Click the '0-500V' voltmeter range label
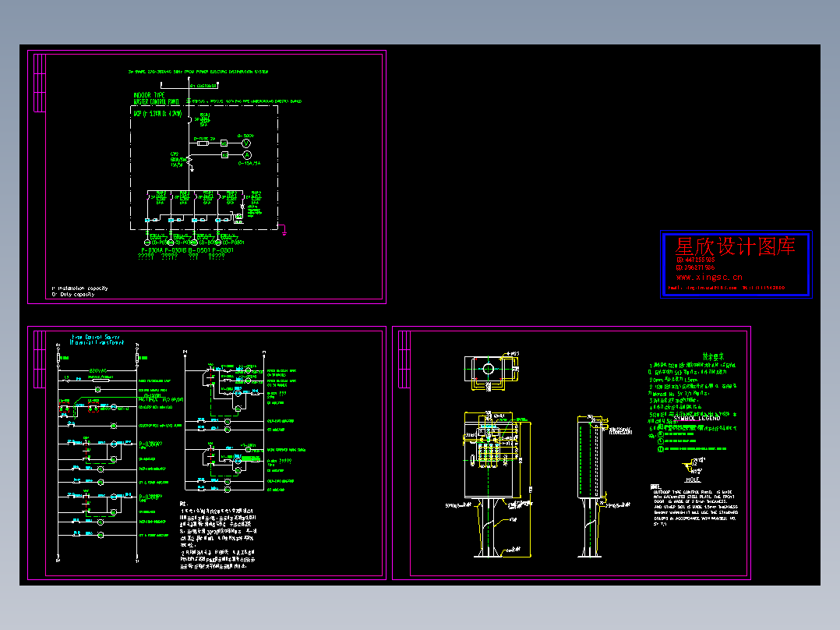 point(246,136)
